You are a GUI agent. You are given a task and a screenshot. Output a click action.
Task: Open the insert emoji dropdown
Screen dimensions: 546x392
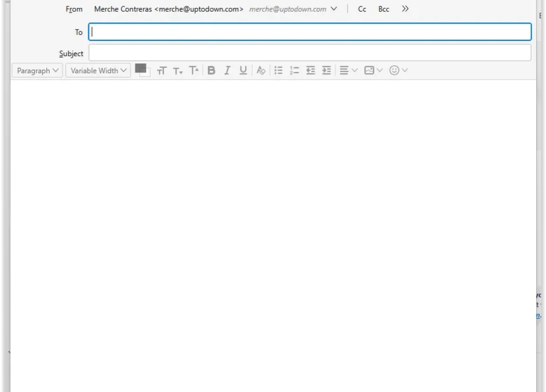(x=398, y=71)
